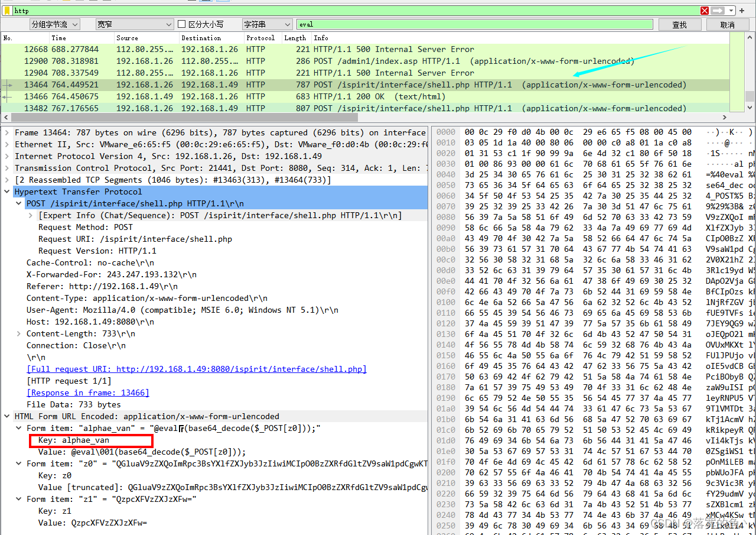The height and width of the screenshot is (535, 756).
Task: Select the Value: @eval base64_decode line
Action: click(142, 452)
